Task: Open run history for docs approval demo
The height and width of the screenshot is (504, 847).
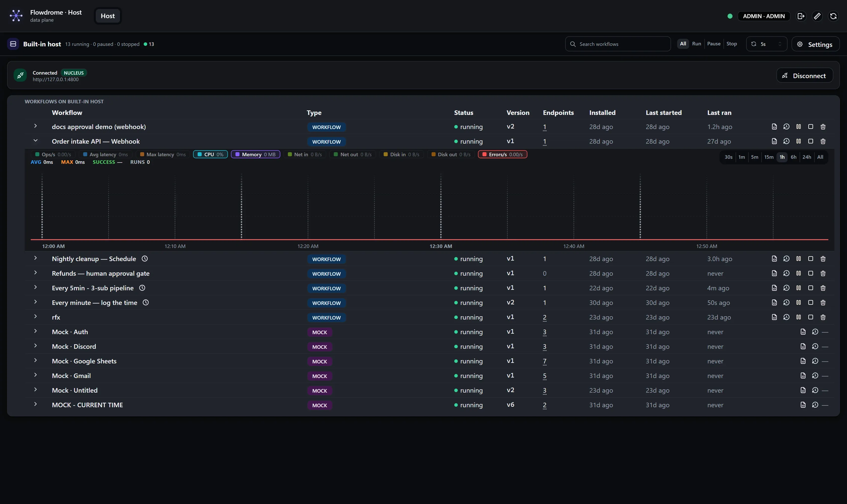Action: (786, 127)
